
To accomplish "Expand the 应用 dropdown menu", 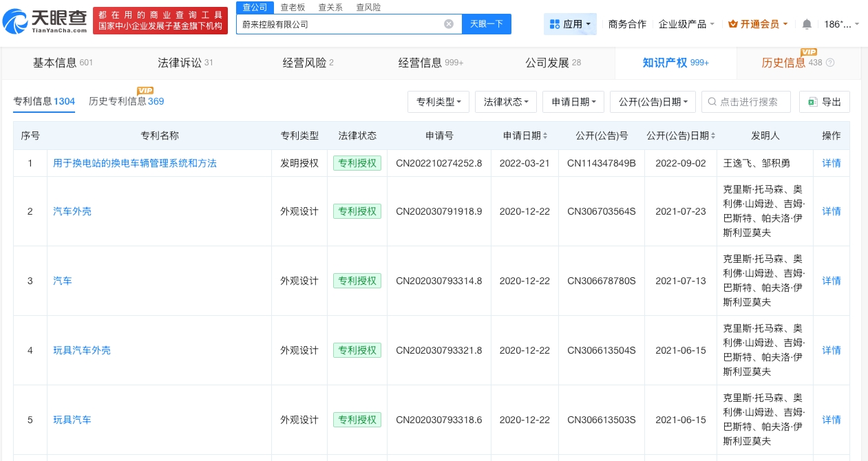I will [570, 24].
